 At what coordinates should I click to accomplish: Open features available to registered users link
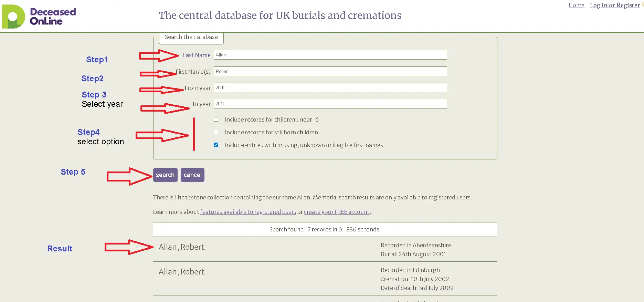[248, 212]
